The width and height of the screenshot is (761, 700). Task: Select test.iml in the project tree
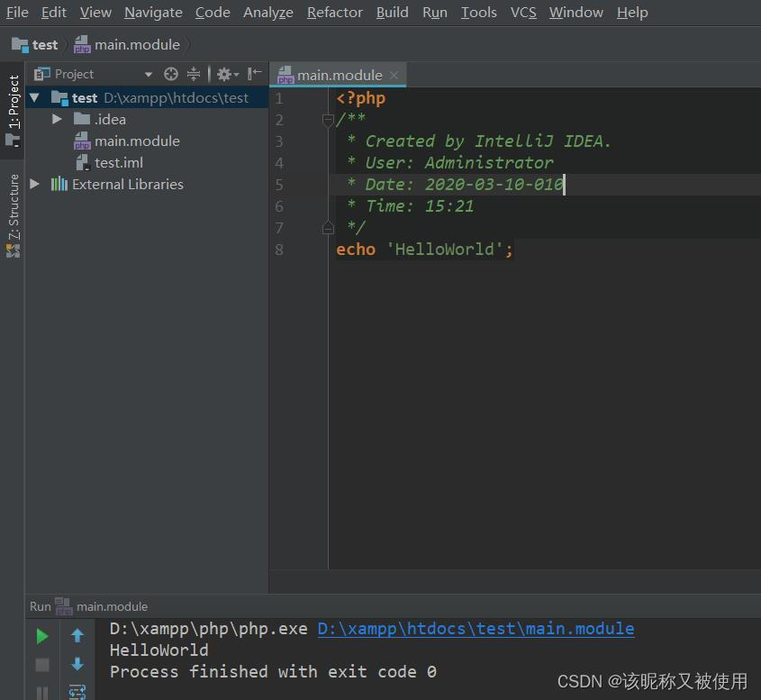118,162
